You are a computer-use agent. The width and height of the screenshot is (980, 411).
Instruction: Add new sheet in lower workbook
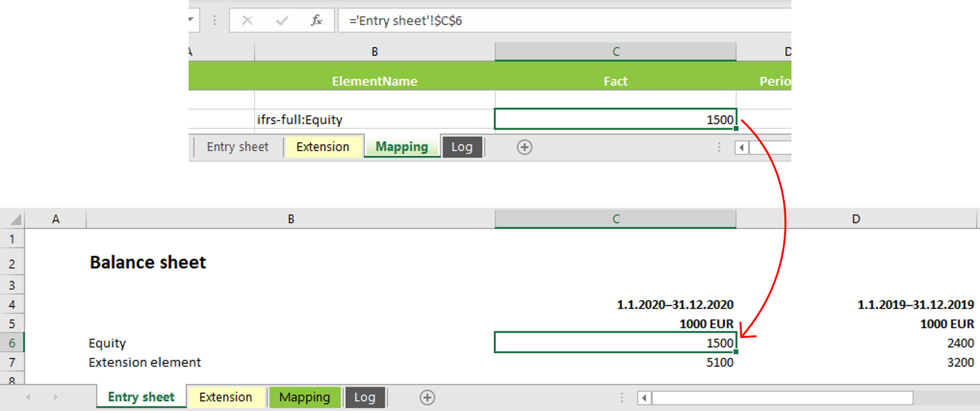(x=427, y=398)
